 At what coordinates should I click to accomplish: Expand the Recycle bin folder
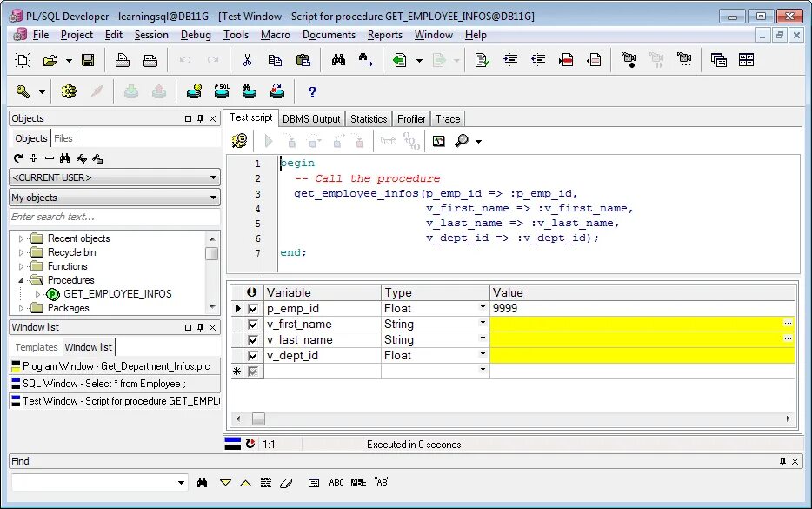click(x=21, y=252)
